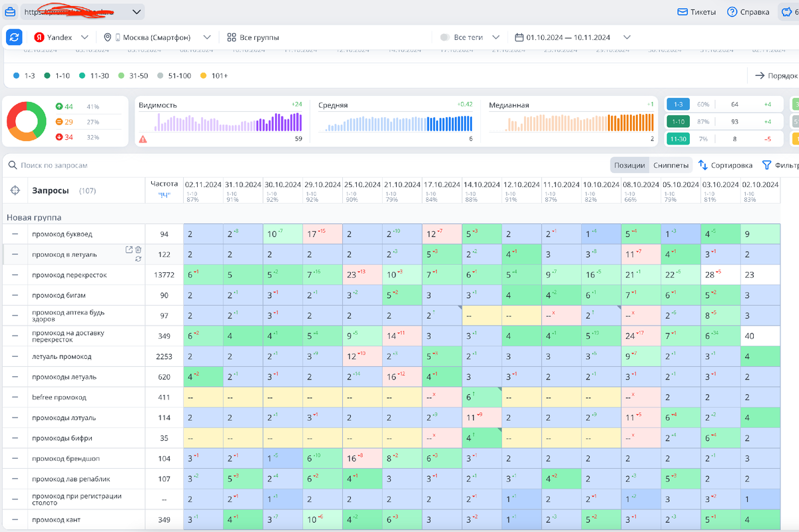
Task: Click the red warning triangle under Видимость
Action: 142,139
